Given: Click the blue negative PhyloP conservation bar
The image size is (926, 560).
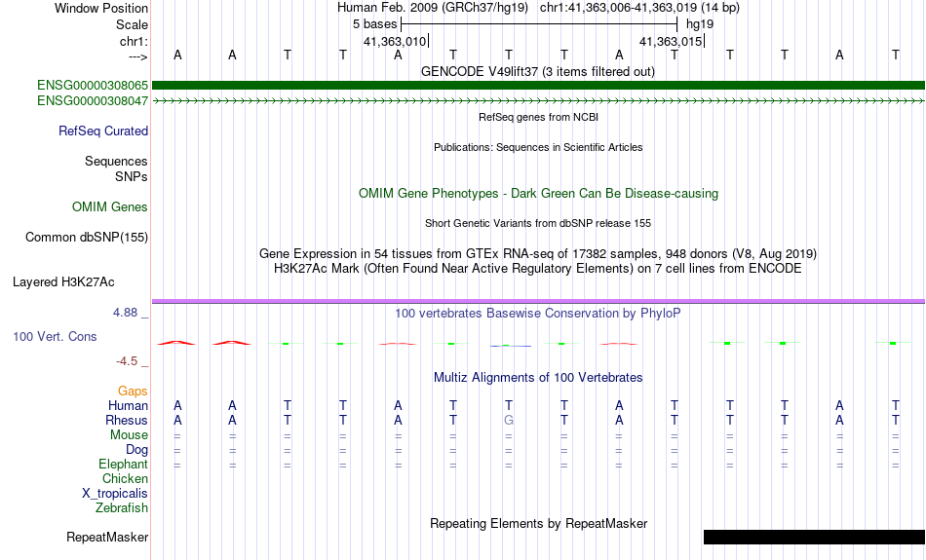Looking at the screenshot, I should pos(511,346).
